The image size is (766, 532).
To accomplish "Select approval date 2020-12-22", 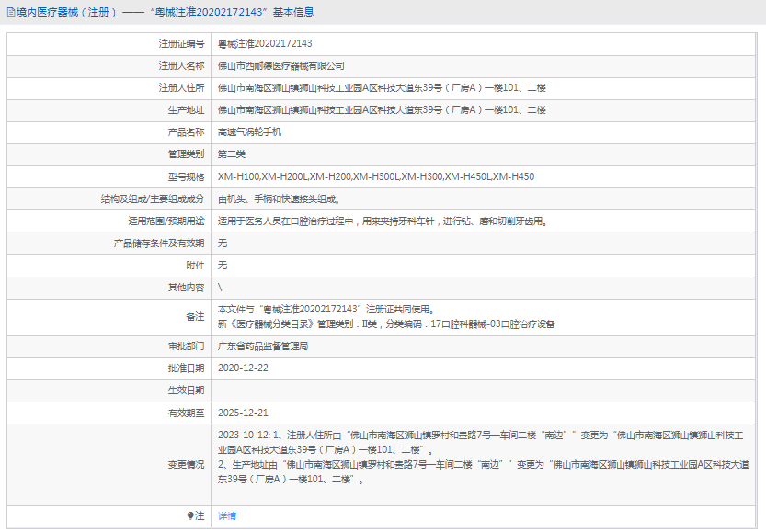I will point(243,368).
